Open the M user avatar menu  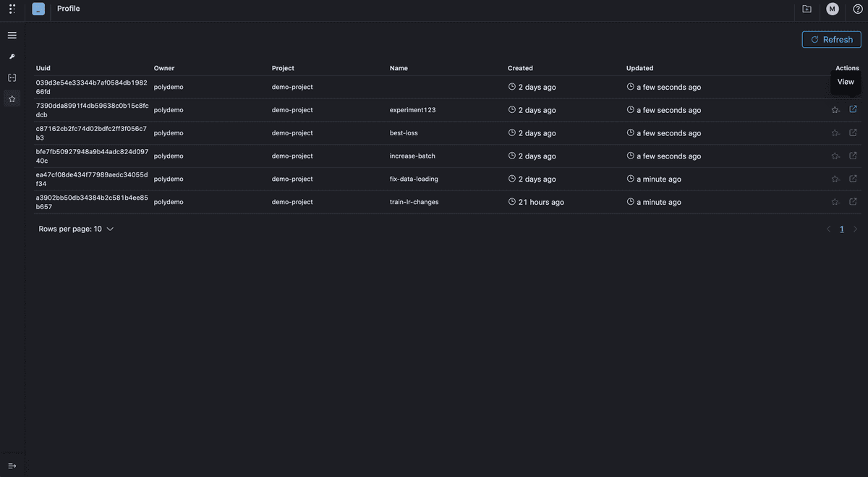tap(833, 9)
